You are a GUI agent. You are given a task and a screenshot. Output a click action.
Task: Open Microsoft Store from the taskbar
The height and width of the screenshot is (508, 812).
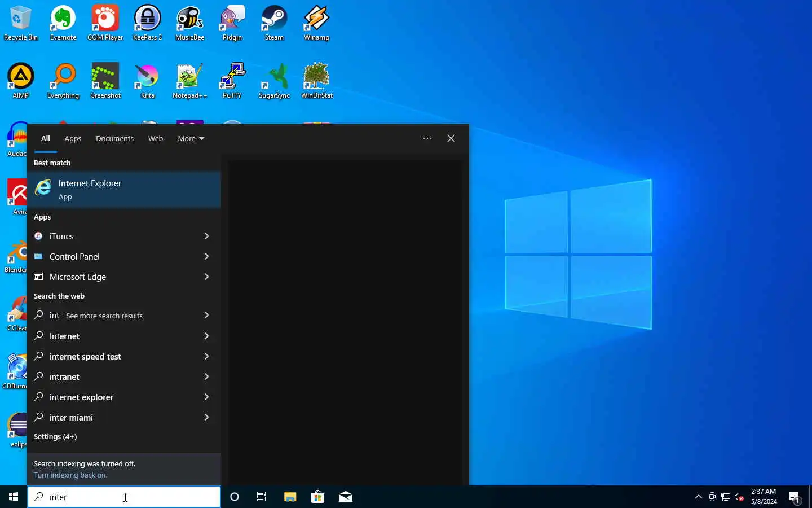click(x=317, y=497)
